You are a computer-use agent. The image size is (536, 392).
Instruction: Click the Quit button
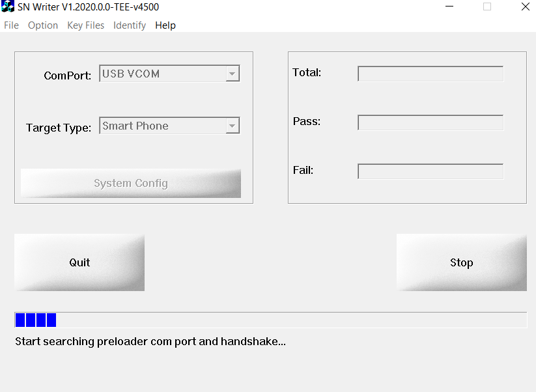pyautogui.click(x=79, y=262)
